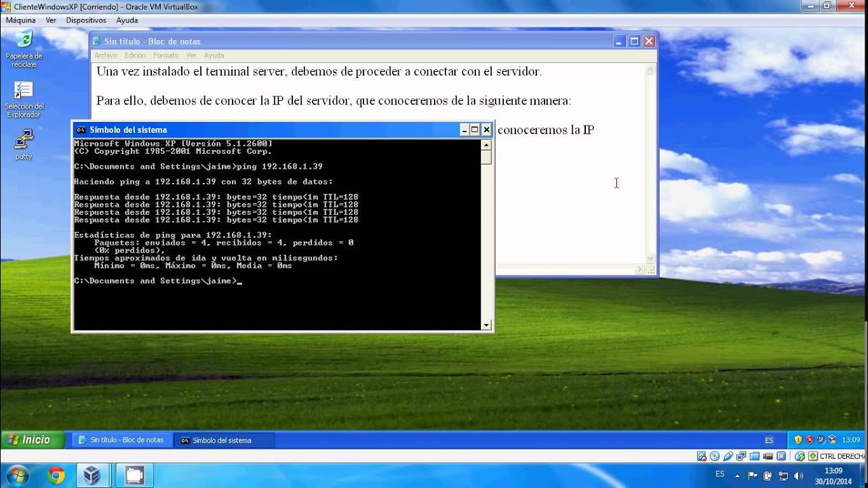Open the Dispositivos menu in VirtualBox
868x488 pixels.
(86, 20)
